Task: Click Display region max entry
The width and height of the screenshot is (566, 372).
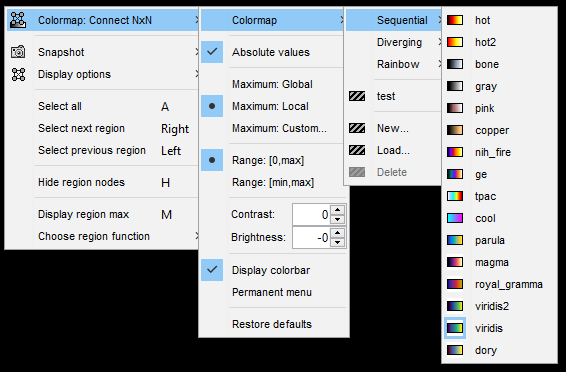Action: click(103, 214)
